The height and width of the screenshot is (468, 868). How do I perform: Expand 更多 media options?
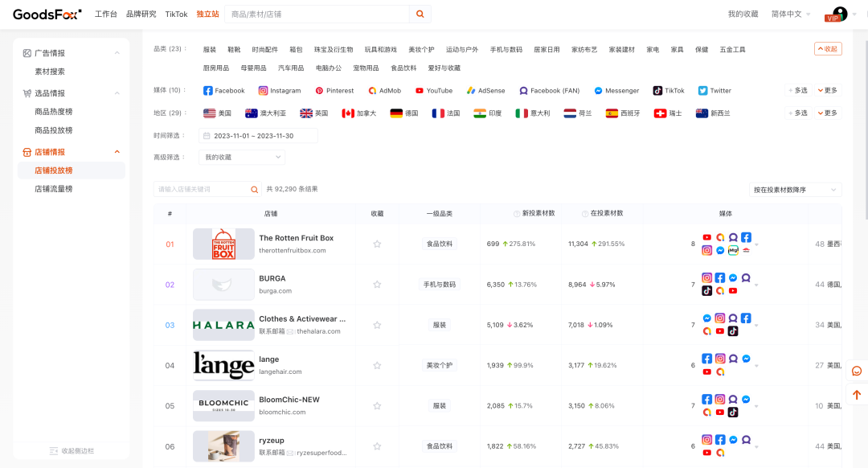pyautogui.click(x=828, y=90)
